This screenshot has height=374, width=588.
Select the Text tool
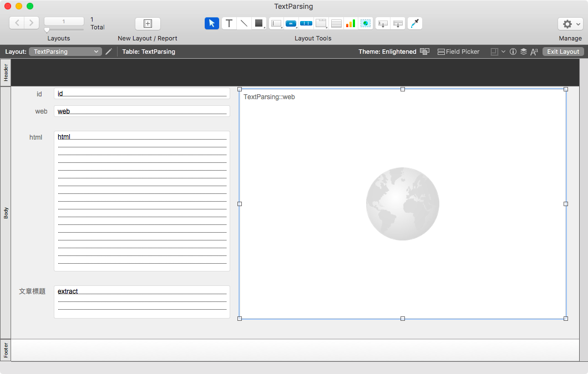[x=229, y=23]
